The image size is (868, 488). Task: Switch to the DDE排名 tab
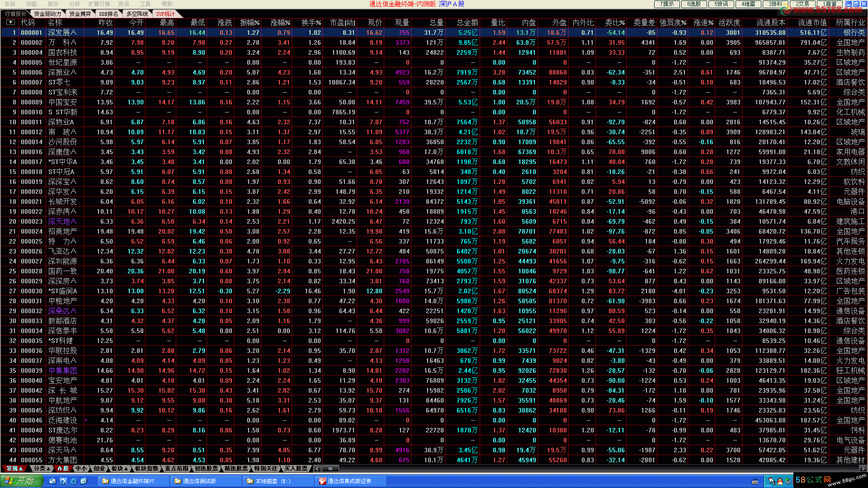tap(108, 14)
